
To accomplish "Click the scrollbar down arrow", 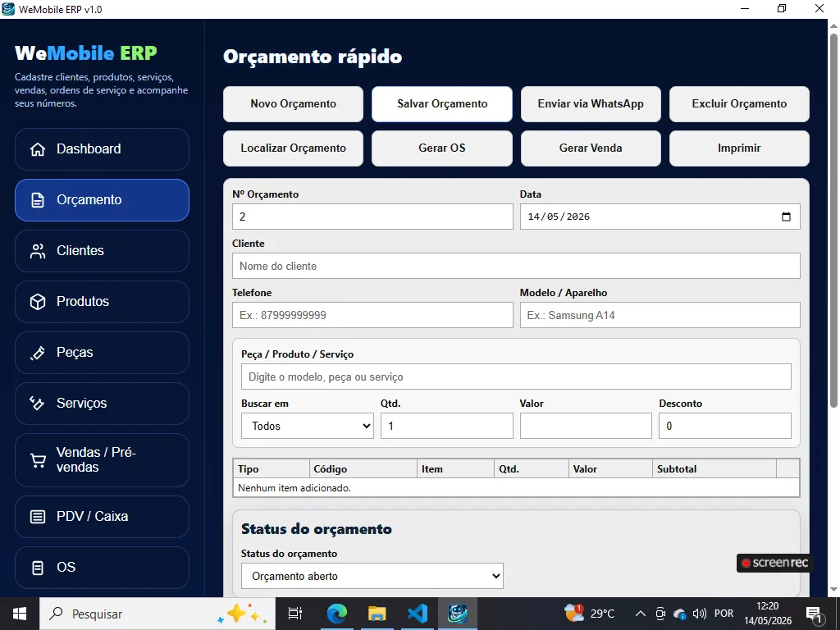I will pos(833,590).
